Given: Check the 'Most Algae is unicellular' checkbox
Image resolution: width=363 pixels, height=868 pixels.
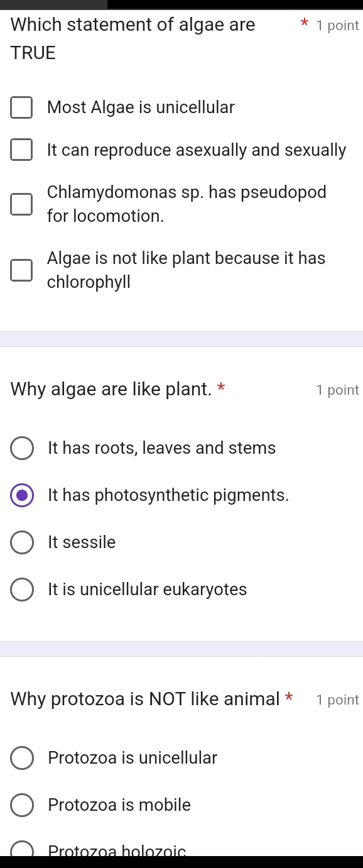Looking at the screenshot, I should 21,107.
